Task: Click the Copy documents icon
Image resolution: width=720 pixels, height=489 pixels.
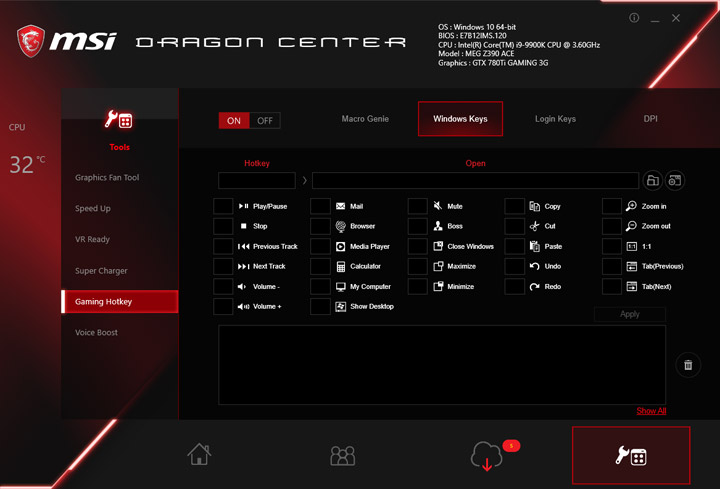Action: (x=534, y=206)
